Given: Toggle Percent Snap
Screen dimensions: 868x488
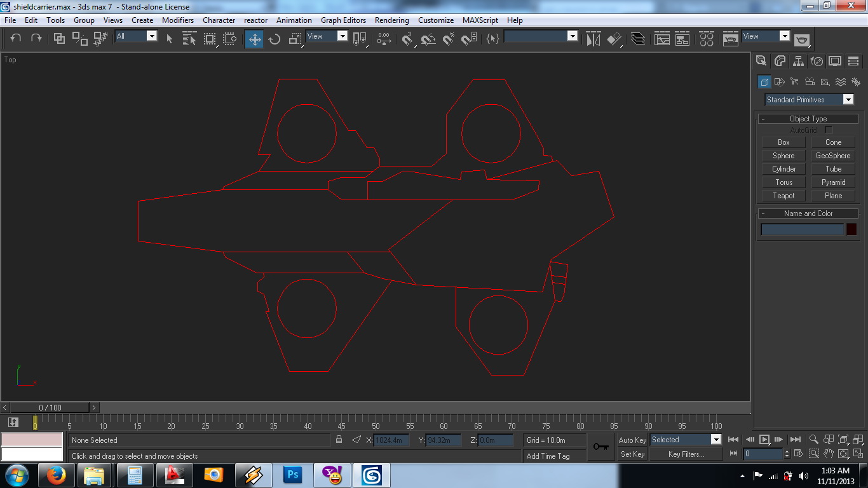Looking at the screenshot, I should point(449,39).
